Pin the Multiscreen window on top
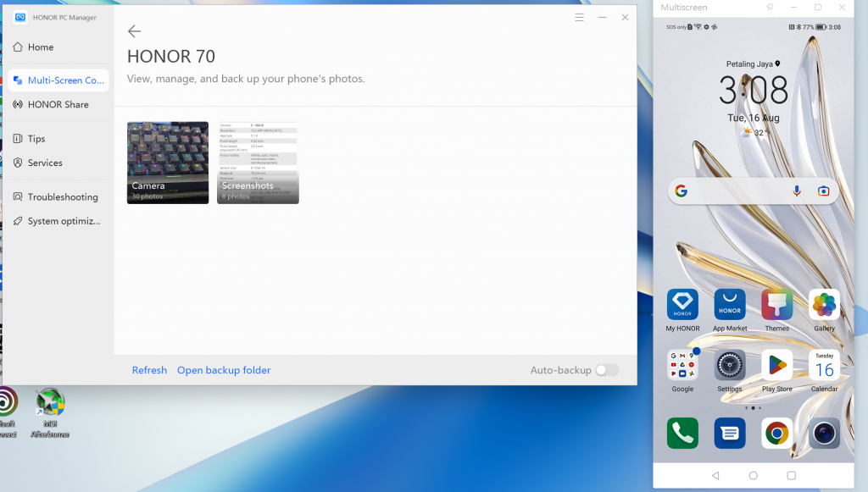 tap(770, 8)
